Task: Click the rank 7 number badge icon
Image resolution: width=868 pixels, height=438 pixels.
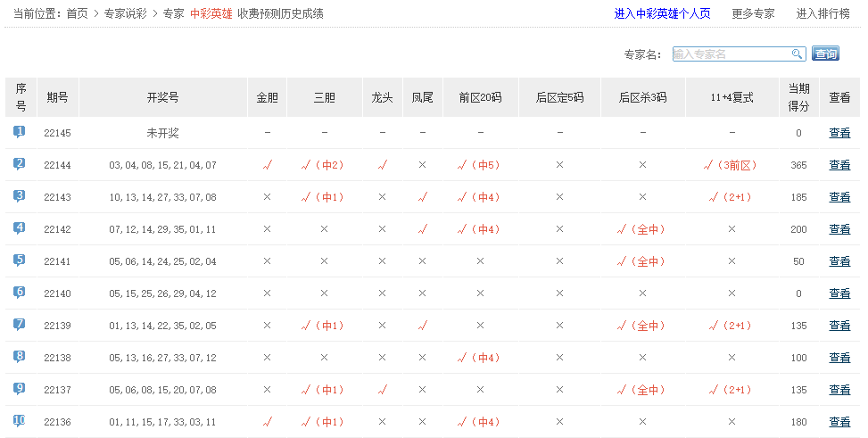Action: point(20,325)
